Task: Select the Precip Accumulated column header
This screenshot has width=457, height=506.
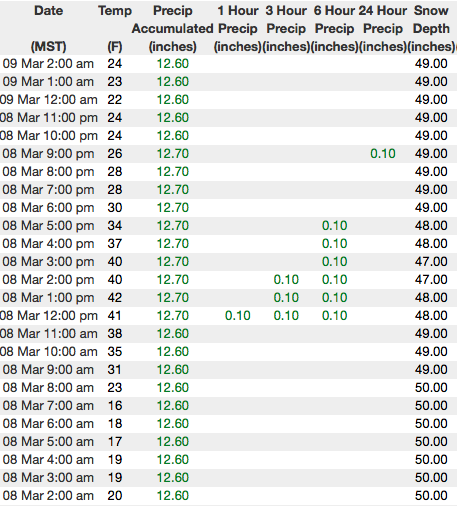Action: 173,28
